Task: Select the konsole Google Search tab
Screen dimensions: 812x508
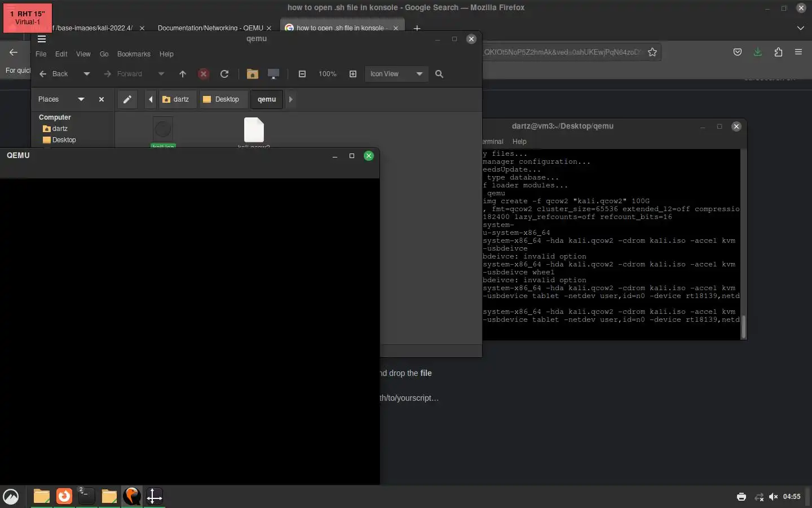Action: [342, 28]
